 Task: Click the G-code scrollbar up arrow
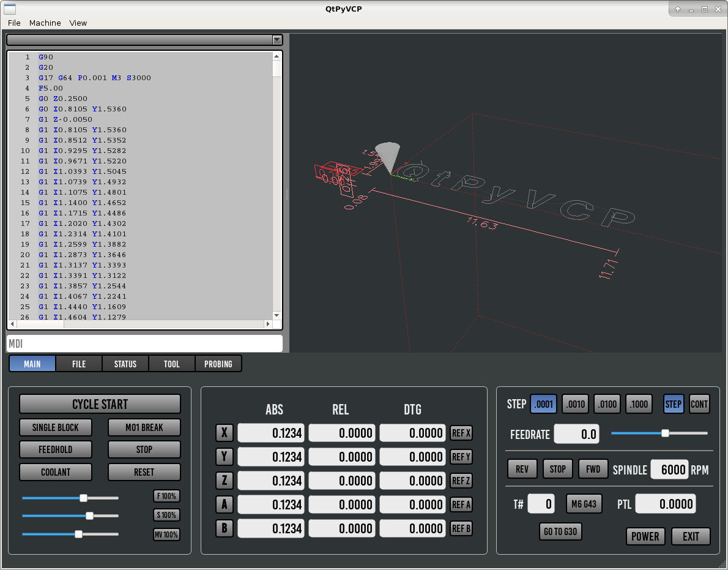point(277,56)
